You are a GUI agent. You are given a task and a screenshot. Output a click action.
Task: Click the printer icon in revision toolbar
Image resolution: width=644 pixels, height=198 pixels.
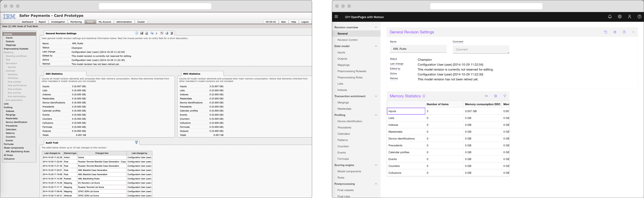[167, 33]
